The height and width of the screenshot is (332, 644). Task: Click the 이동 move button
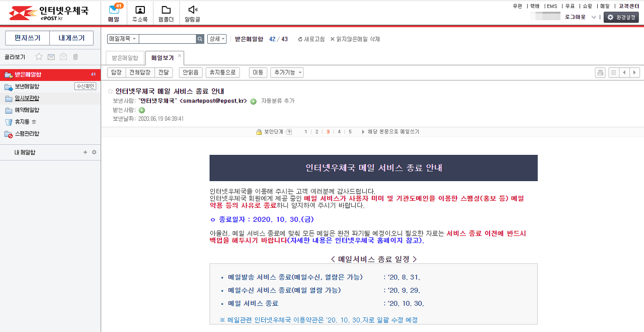coord(258,72)
